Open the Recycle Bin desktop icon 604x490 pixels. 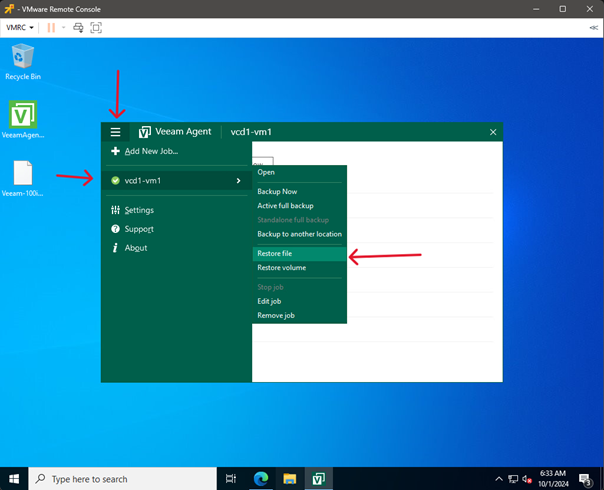pyautogui.click(x=23, y=58)
